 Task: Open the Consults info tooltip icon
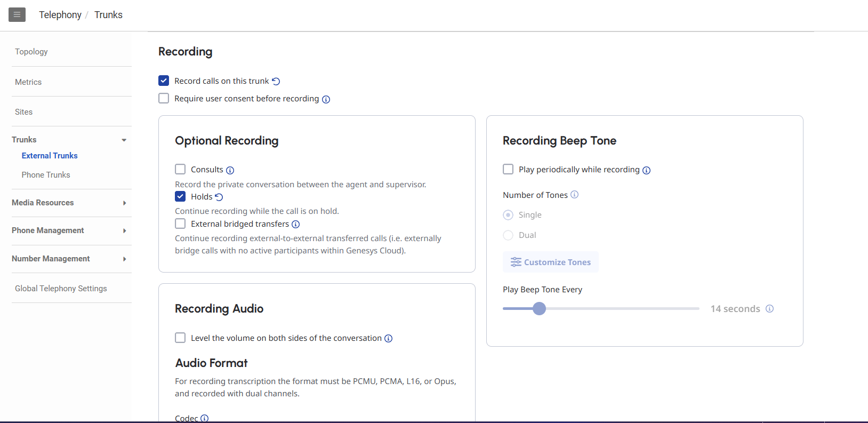click(x=230, y=170)
